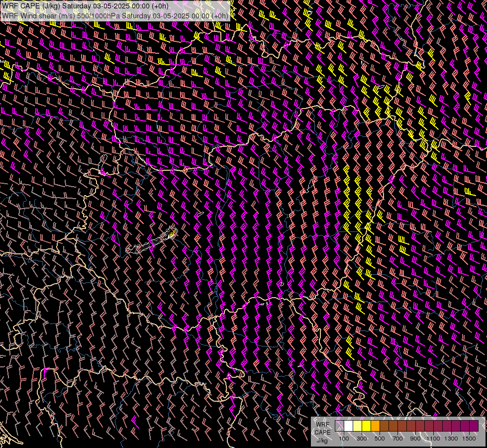The image size is (487, 448).
Task: Select the pale yellow CAPE legend swatch
Action: (358, 426)
